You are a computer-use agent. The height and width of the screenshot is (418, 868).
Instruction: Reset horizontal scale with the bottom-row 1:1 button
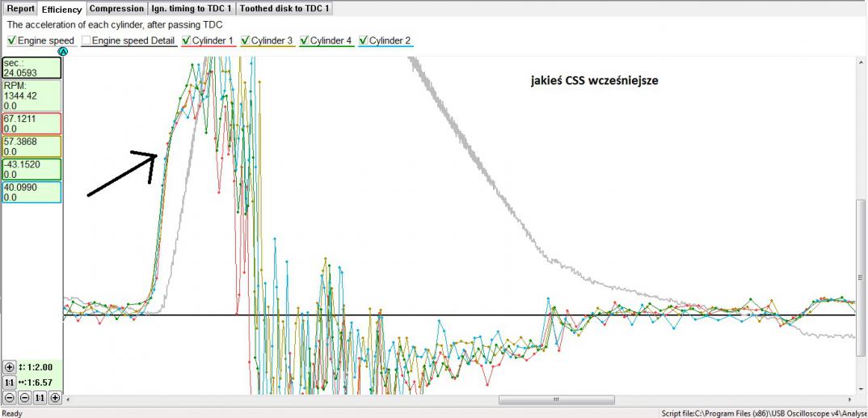(40, 398)
